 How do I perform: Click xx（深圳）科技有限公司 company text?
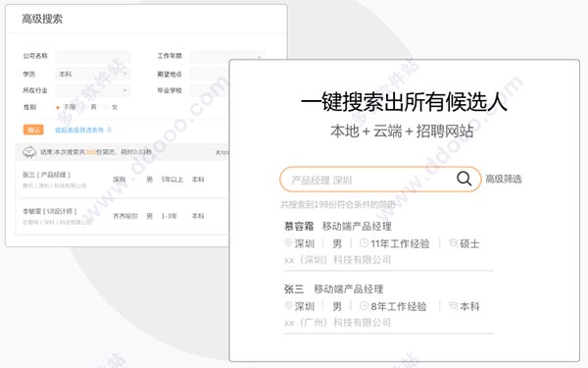point(337,259)
